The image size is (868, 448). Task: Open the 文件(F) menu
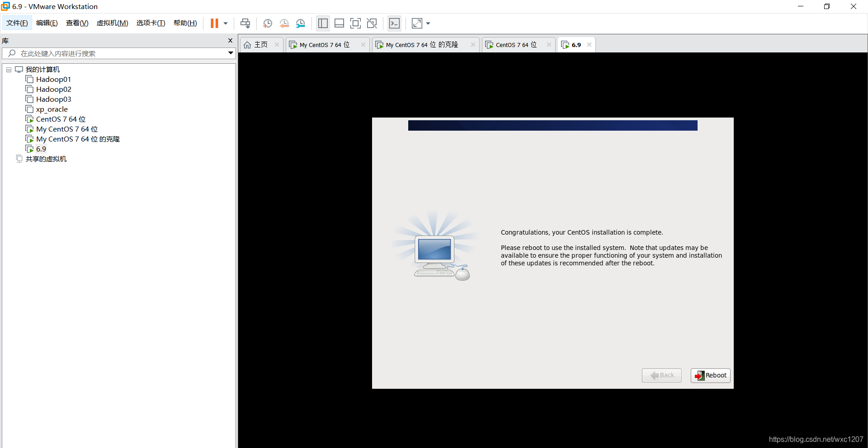(x=17, y=23)
